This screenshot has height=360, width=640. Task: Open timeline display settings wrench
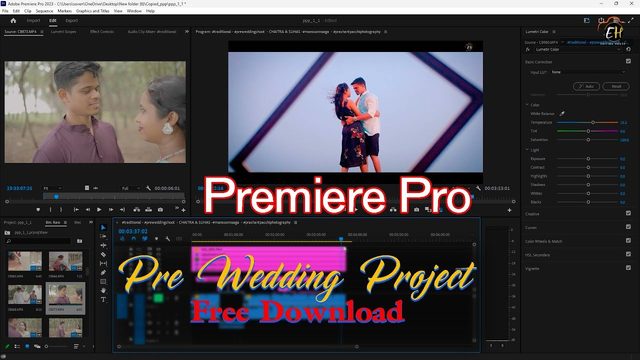pyautogui.click(x=168, y=239)
